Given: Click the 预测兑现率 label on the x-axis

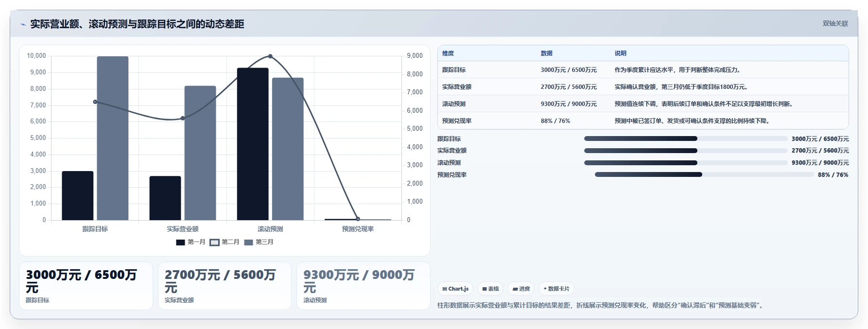Looking at the screenshot, I should click(x=358, y=229).
